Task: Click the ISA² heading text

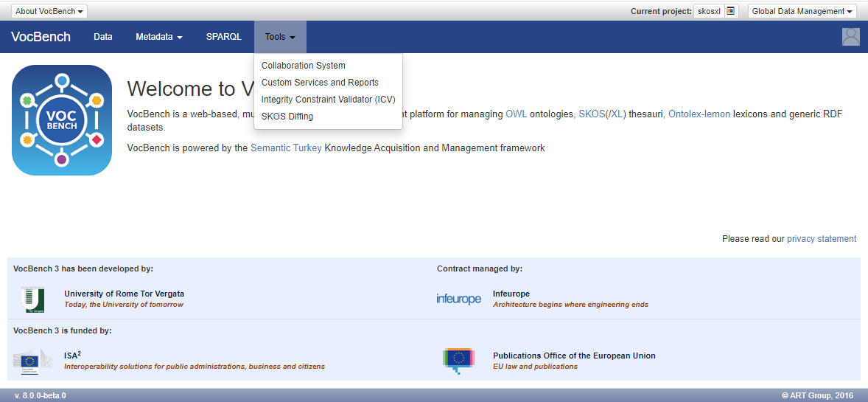Action: tap(72, 356)
